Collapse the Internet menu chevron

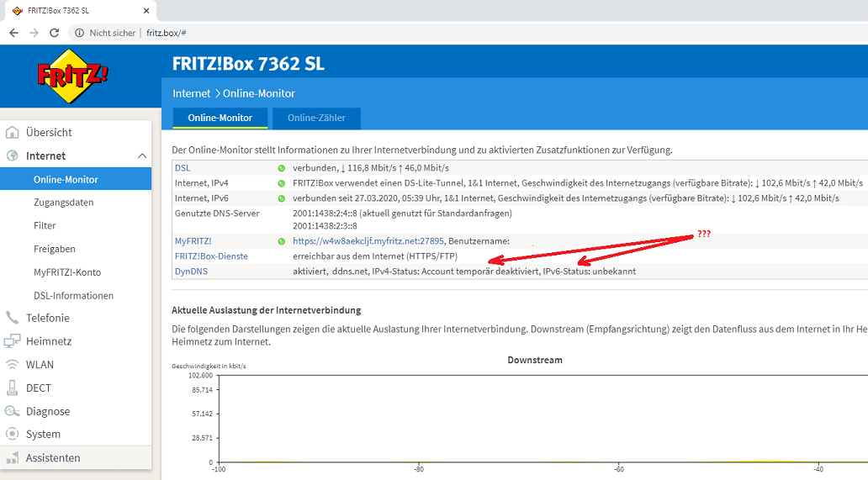[x=142, y=156]
